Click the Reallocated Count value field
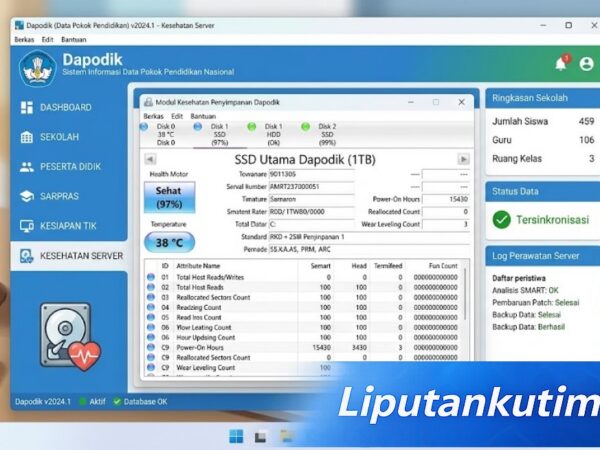Viewport: 600px width, 450px height. pyautogui.click(x=445, y=212)
